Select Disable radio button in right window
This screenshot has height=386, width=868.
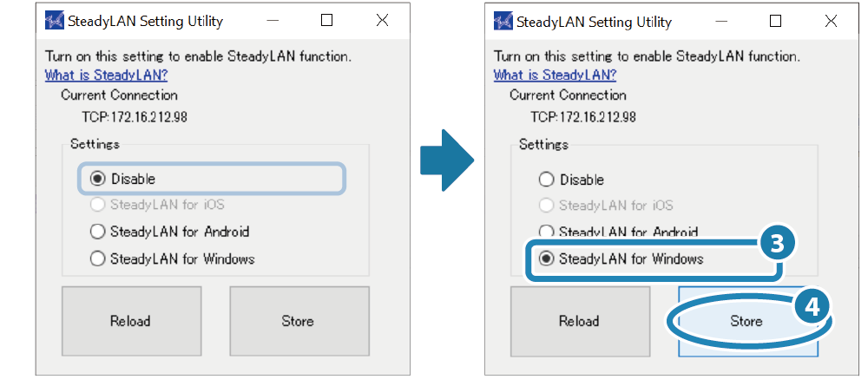546,180
